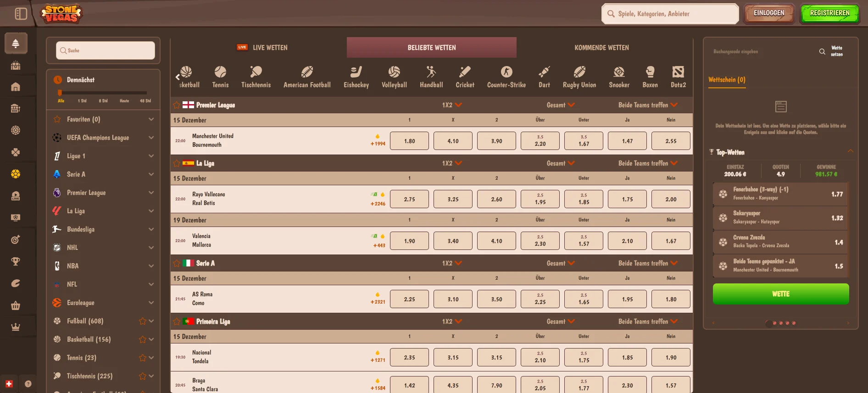Open the Wettschein (0) tab
Viewport: 868px width, 393px height.
pyautogui.click(x=727, y=80)
